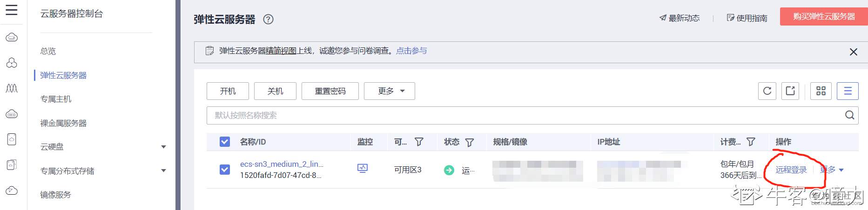Open the 状态 column filter
The height and width of the screenshot is (210, 868).
470,142
